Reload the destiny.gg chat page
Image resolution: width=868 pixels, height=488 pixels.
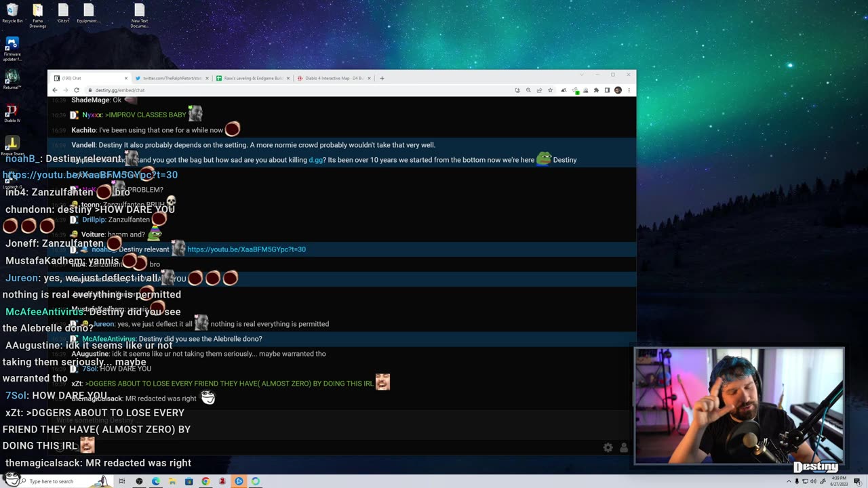click(77, 90)
